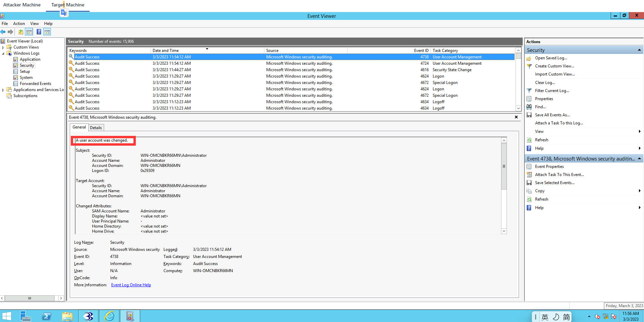Click Import Custom View action

click(555, 74)
